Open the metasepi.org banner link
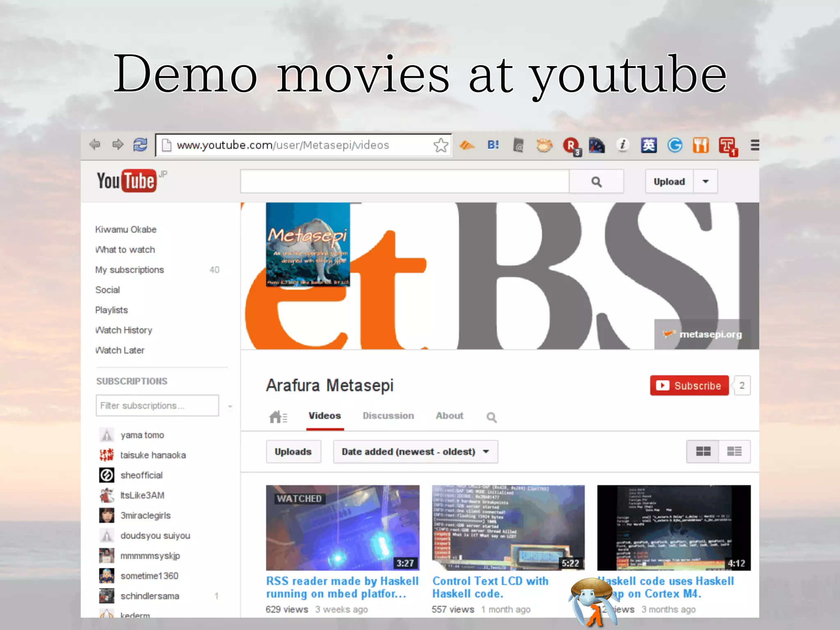 pos(703,334)
